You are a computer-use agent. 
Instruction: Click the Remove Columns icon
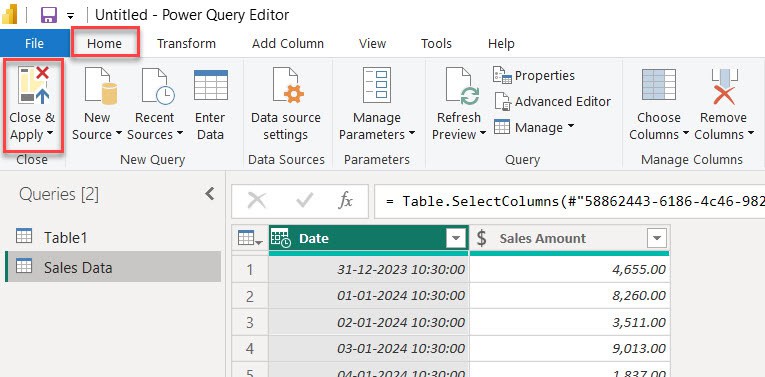(724, 86)
